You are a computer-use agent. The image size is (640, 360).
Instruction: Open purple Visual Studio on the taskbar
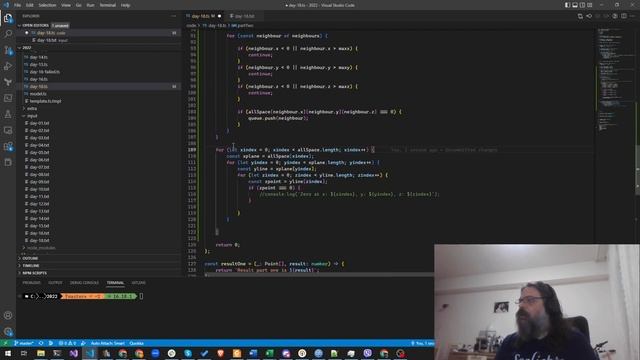[x=73, y=353]
